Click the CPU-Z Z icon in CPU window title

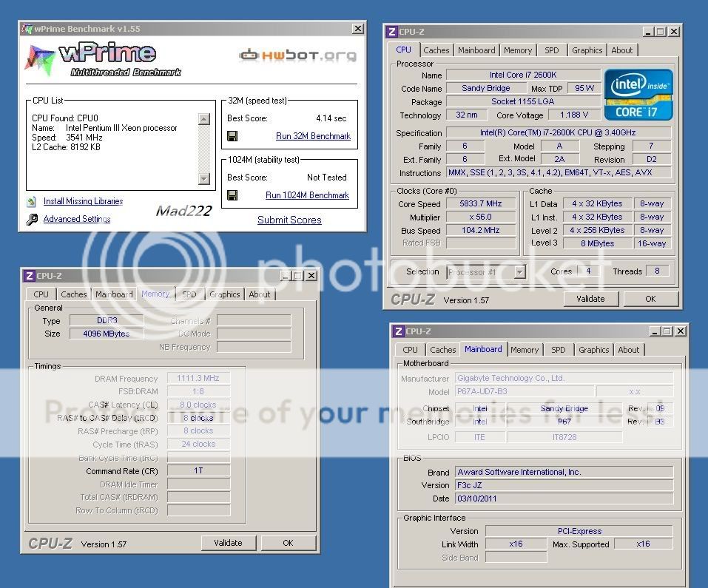(x=391, y=32)
